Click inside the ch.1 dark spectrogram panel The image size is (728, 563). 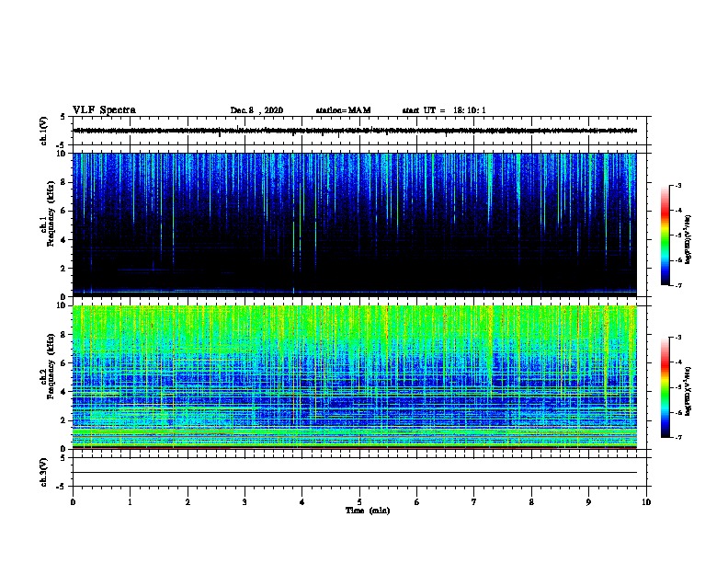pyautogui.click(x=355, y=224)
